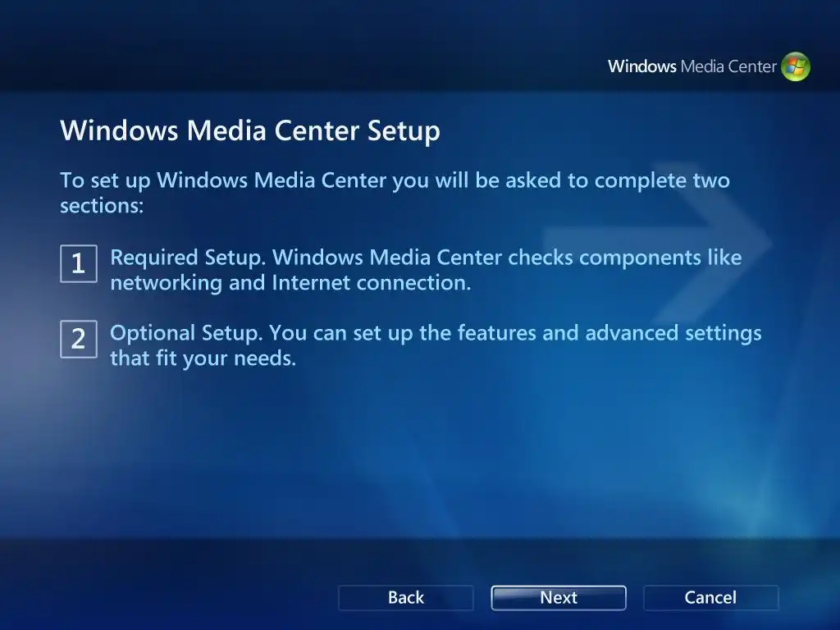Select the boxed number 1 icon

click(79, 263)
